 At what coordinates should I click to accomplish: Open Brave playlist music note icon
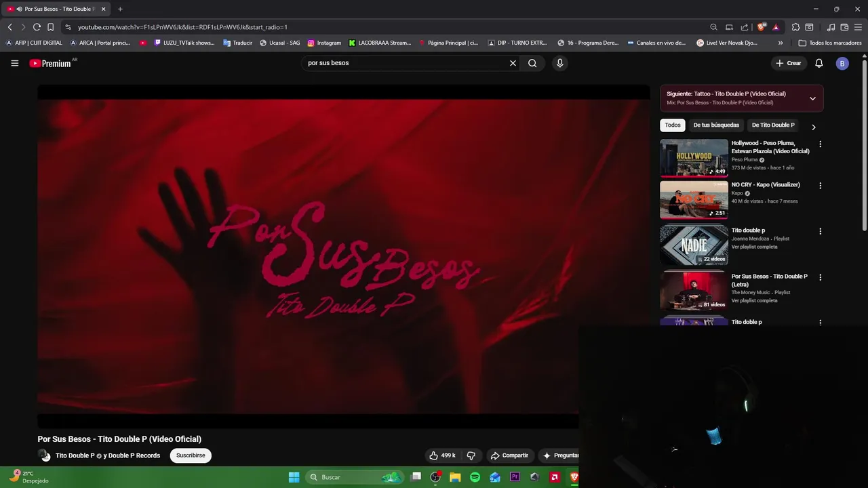831,27
